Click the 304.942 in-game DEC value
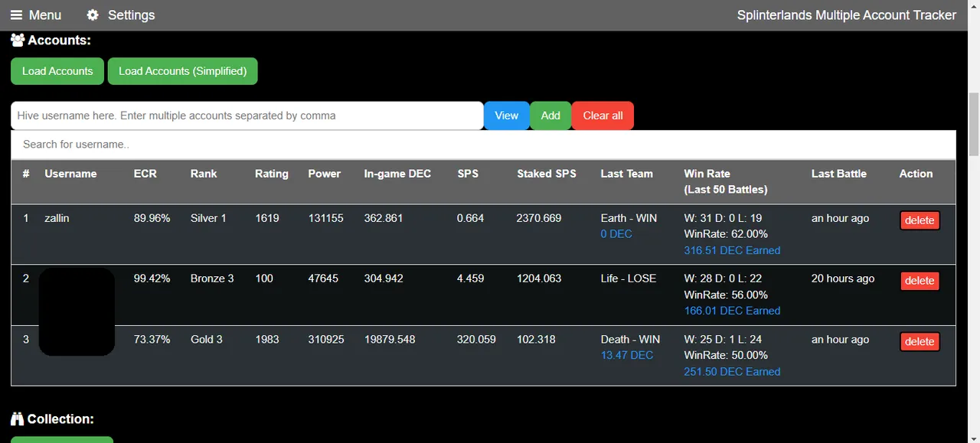Image resolution: width=980 pixels, height=443 pixels. 384,279
